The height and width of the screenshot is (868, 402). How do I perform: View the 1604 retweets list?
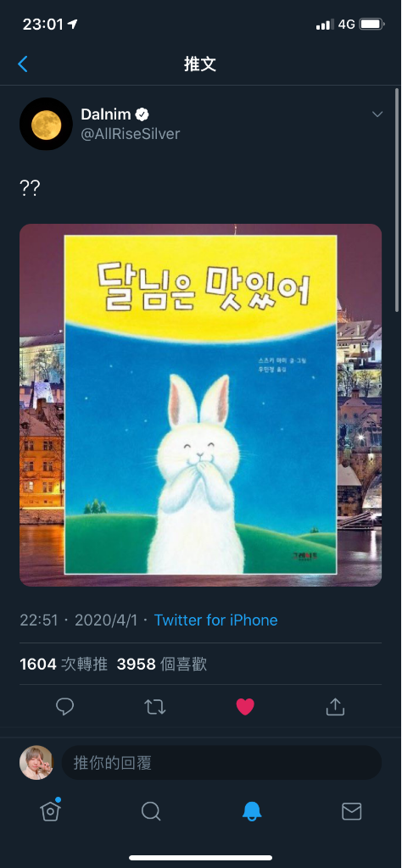[64, 665]
